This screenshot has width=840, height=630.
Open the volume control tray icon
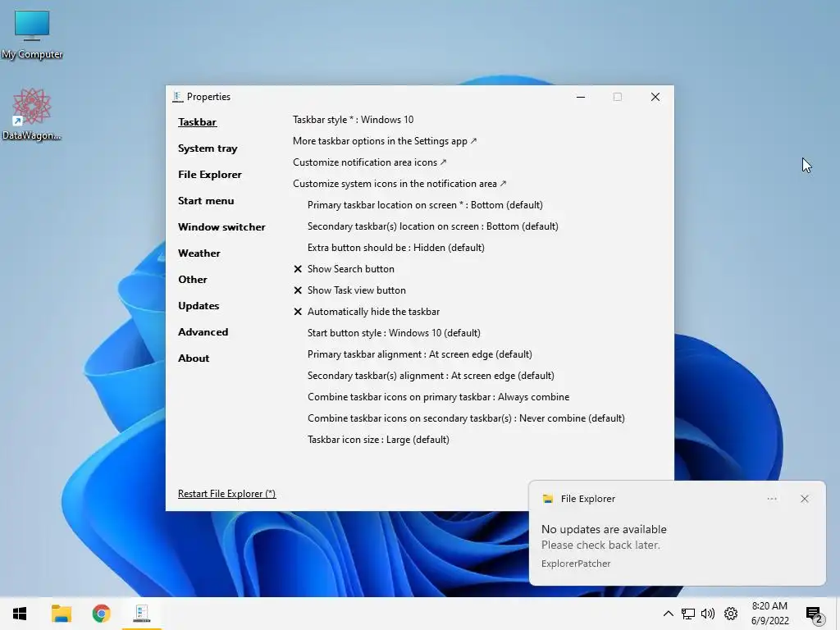tap(708, 614)
